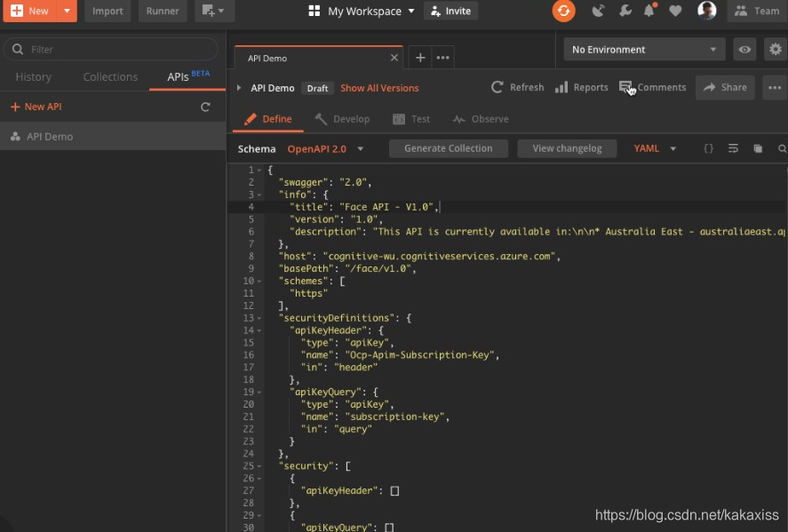Click the New API link
788x532 pixels.
[36, 107]
